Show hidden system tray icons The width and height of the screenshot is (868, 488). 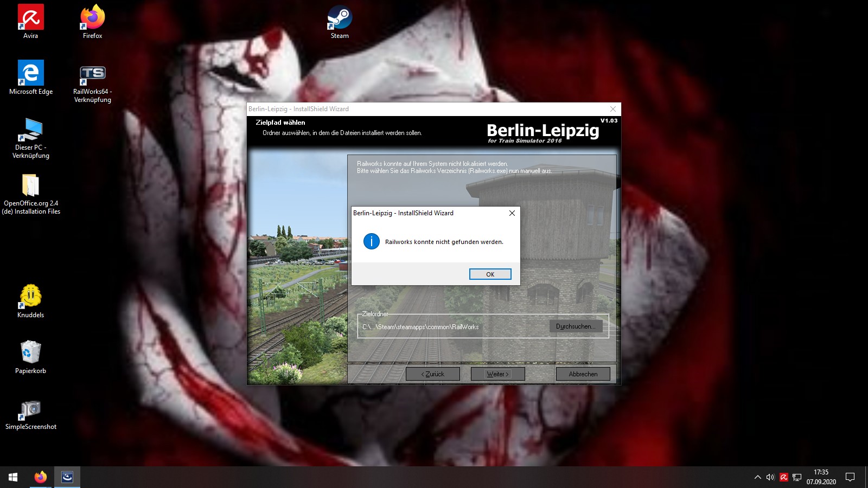(757, 477)
